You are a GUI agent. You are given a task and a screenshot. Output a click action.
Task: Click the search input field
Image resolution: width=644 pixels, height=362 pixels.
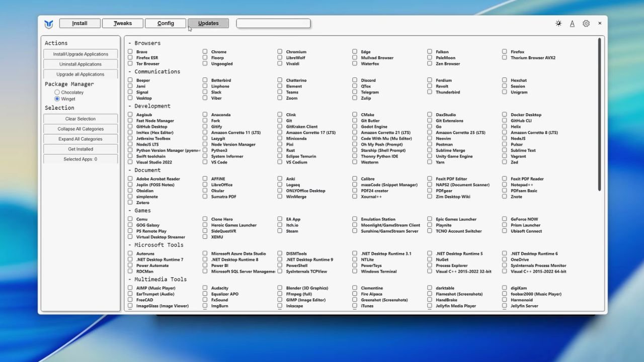click(273, 23)
